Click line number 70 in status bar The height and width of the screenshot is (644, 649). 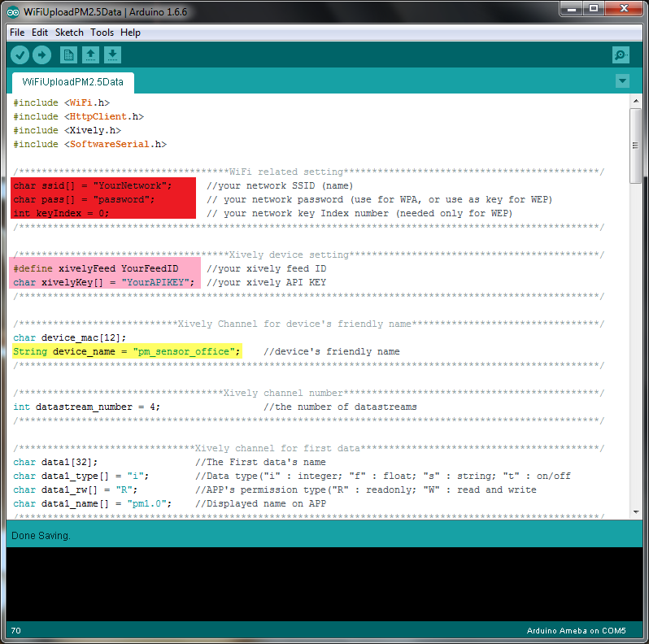tap(15, 630)
